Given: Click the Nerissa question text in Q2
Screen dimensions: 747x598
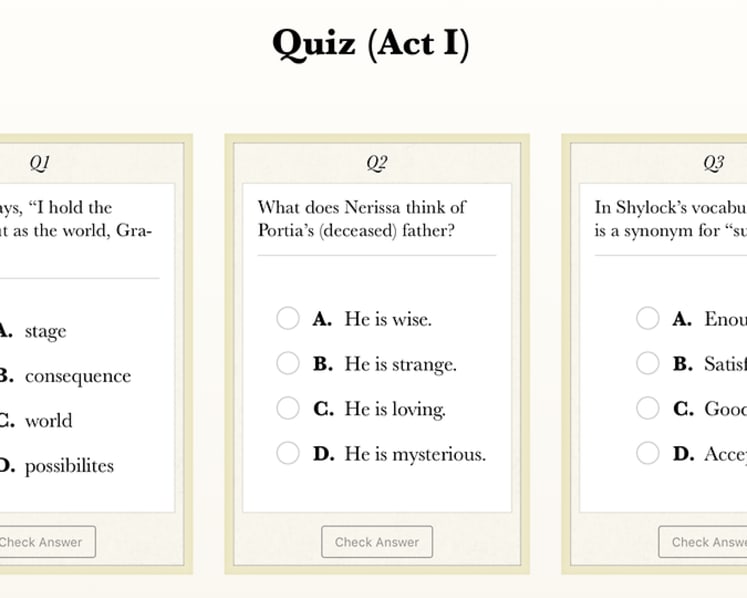Looking at the screenshot, I should (x=362, y=219).
